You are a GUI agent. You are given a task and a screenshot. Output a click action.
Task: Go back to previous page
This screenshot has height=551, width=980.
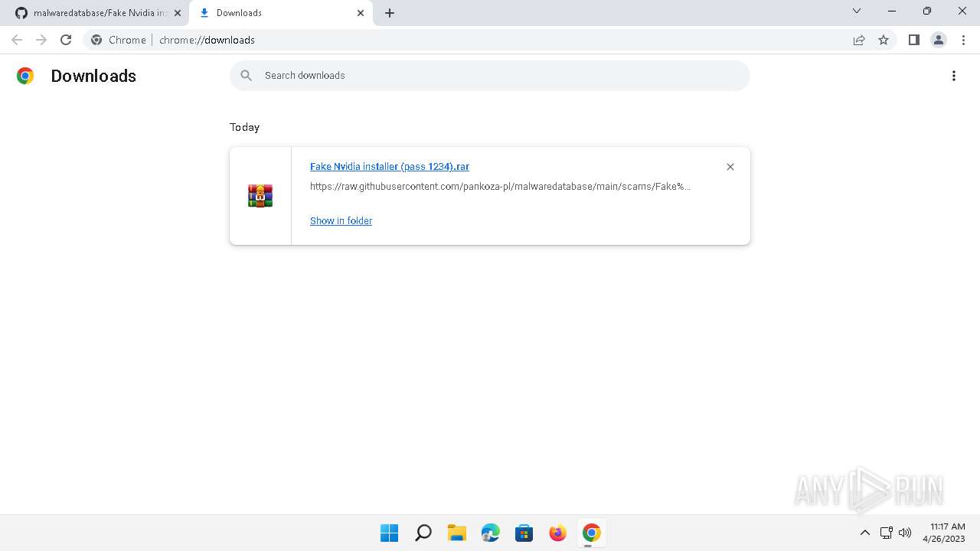(x=17, y=40)
